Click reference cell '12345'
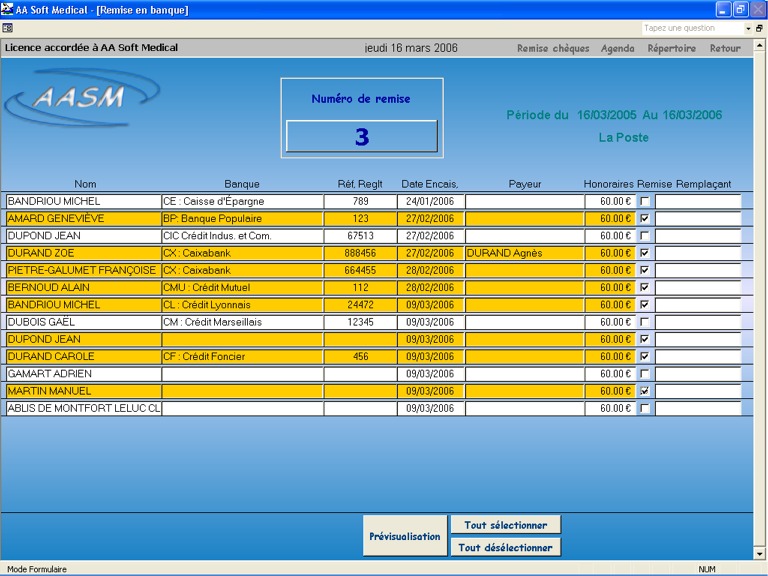The image size is (768, 576). click(x=360, y=322)
